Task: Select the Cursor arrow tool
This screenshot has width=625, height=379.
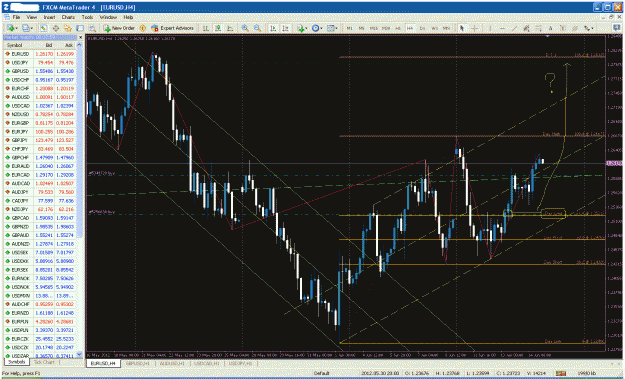Action: (x=462, y=28)
